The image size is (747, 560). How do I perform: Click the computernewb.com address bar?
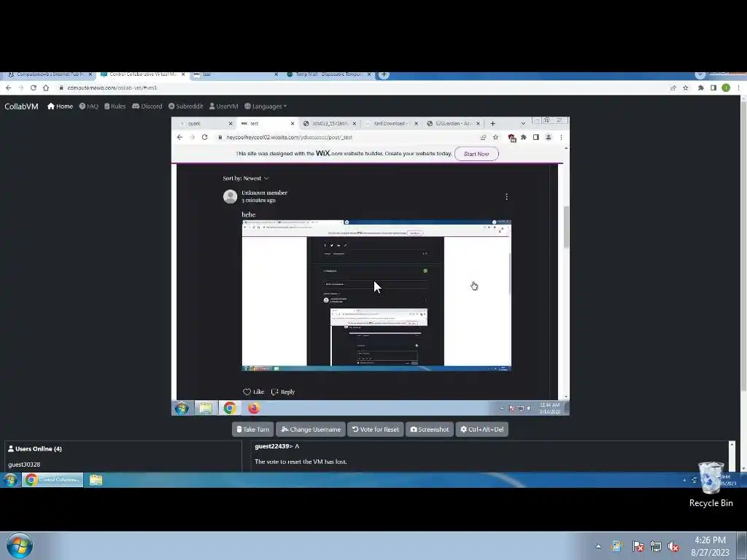362,87
